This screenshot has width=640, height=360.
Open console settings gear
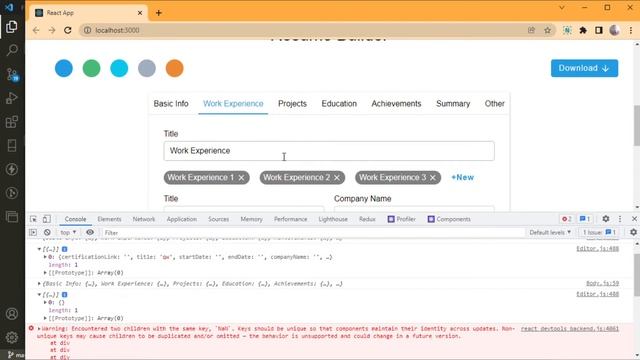tap(633, 232)
